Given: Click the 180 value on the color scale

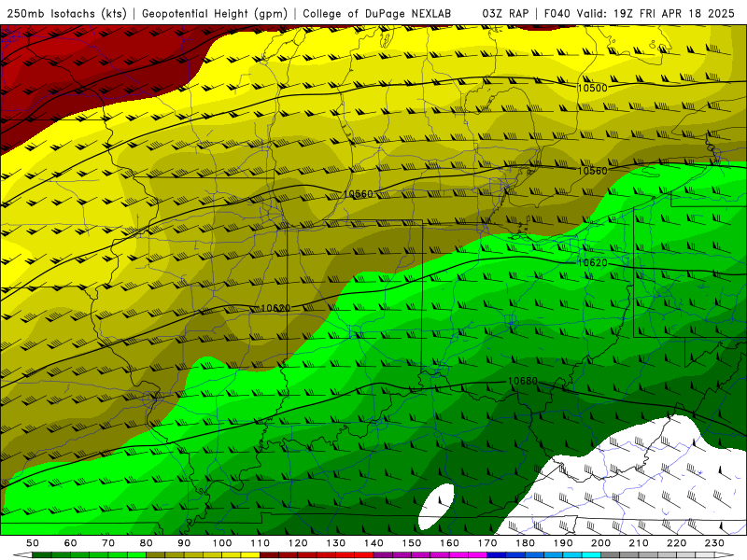Looking at the screenshot, I should [525, 543].
